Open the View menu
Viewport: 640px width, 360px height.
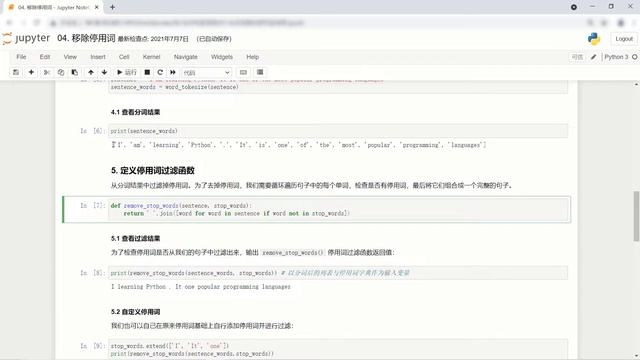pyautogui.click(x=70, y=57)
